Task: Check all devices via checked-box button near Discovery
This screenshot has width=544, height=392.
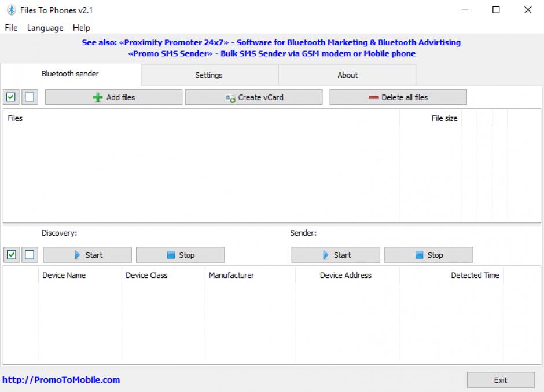Action: (11, 255)
